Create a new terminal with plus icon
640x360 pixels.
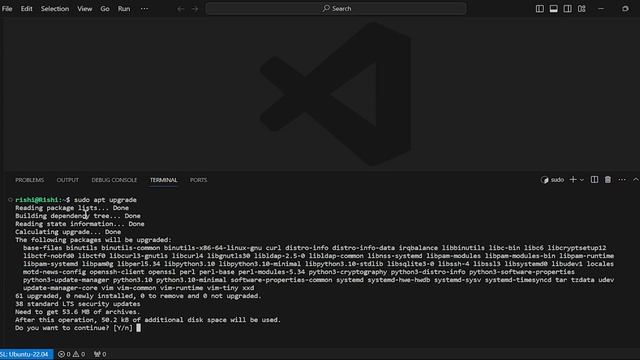pos(573,180)
